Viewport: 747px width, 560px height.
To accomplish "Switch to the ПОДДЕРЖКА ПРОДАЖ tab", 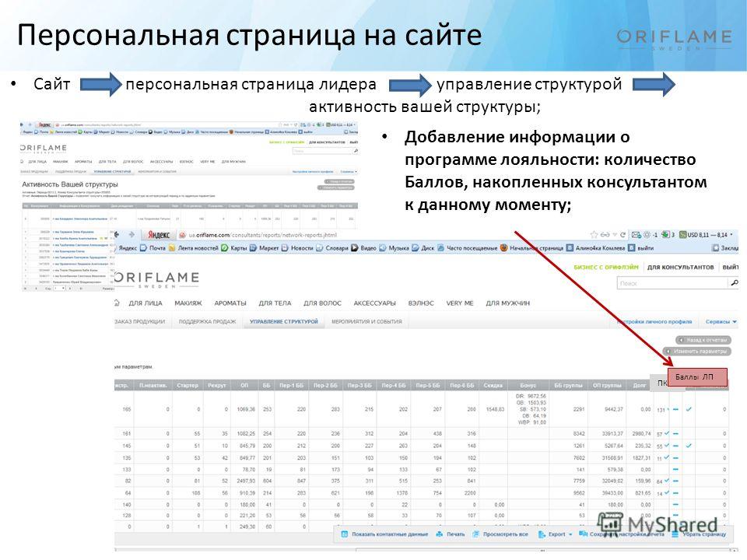I will (x=207, y=321).
